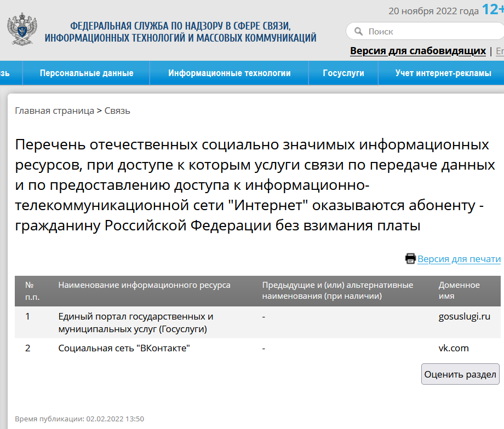Open Версия для слабовидящих link

(x=418, y=51)
